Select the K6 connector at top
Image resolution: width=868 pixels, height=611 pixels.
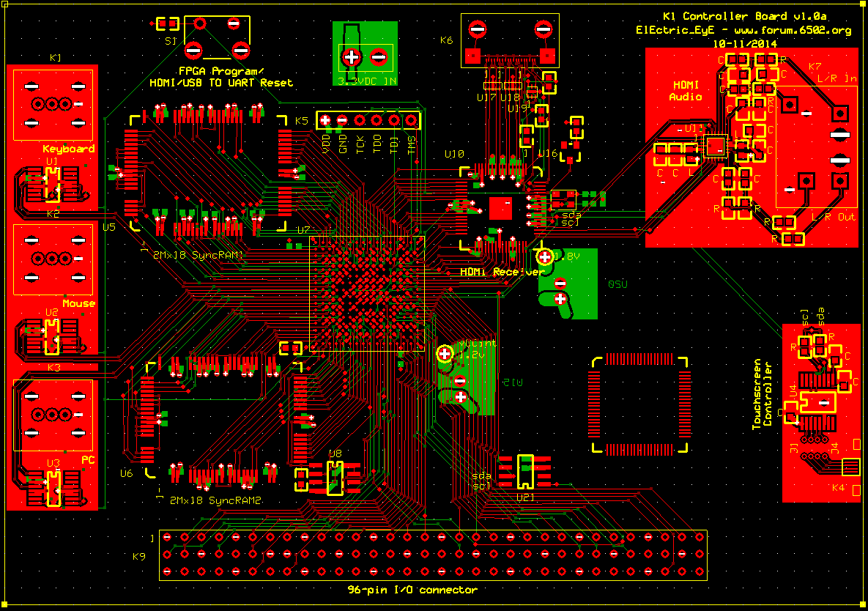pos(509,42)
